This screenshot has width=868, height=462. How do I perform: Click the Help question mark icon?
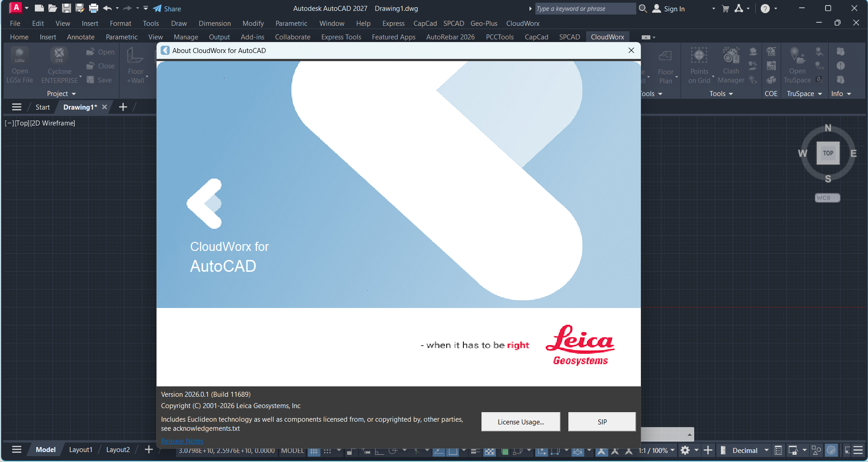pyautogui.click(x=765, y=9)
